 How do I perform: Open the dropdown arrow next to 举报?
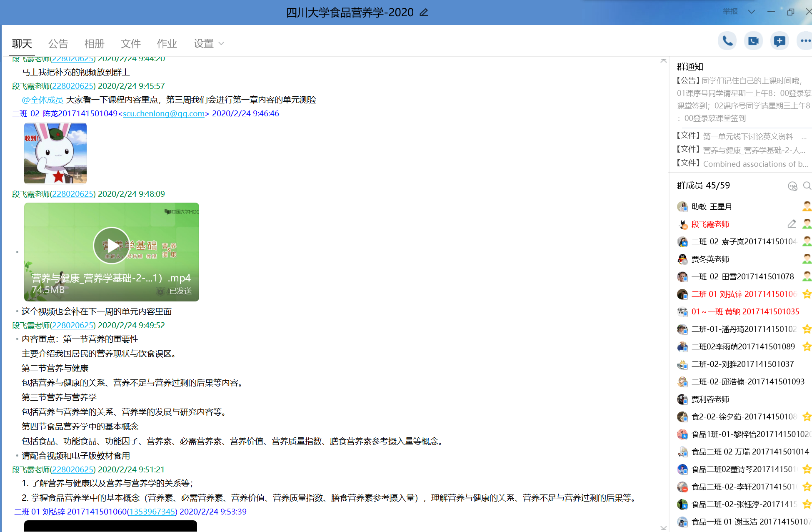point(752,12)
